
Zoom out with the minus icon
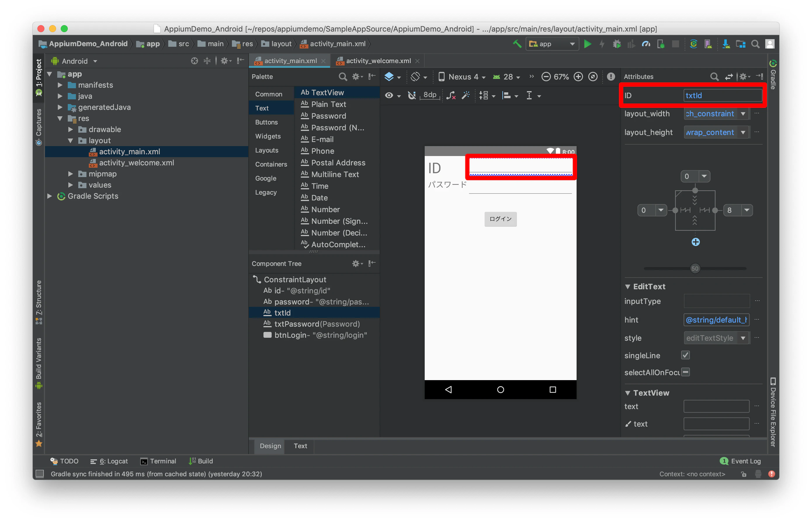546,77
